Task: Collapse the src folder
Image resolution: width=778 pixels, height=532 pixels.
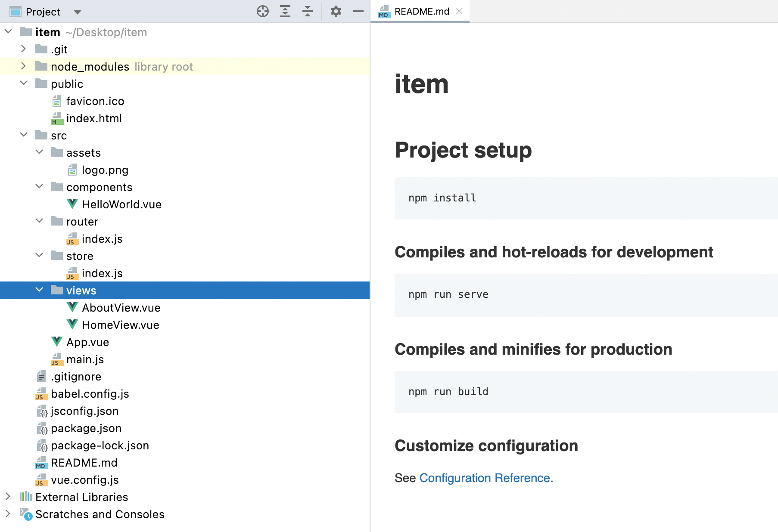Action: 24,135
